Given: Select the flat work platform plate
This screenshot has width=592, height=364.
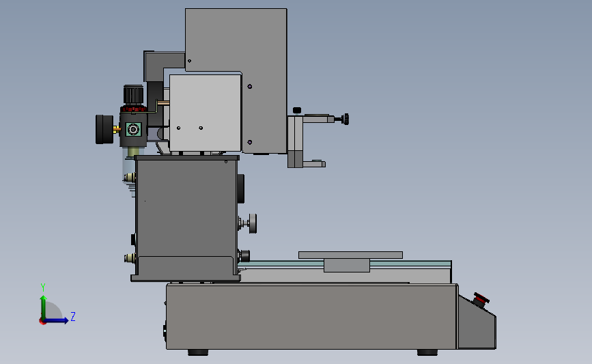Looking at the screenshot, I should tap(350, 255).
